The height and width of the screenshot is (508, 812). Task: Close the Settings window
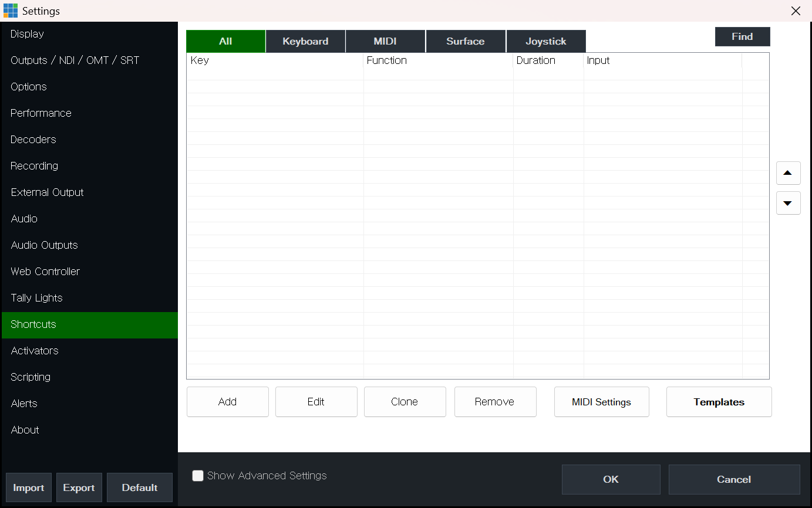796,11
